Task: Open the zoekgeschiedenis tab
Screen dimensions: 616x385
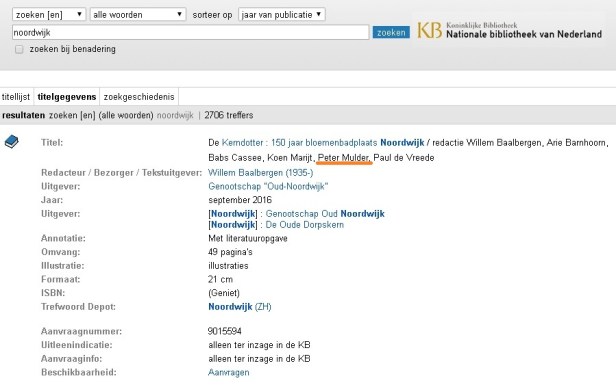Action: coord(139,97)
